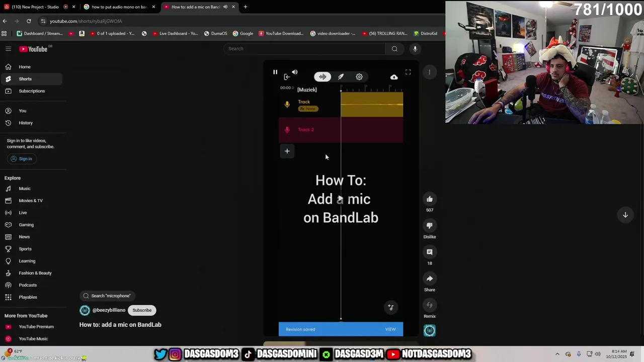Explore the Playables category
Viewport: 644px width, 362px height.
(x=31, y=297)
